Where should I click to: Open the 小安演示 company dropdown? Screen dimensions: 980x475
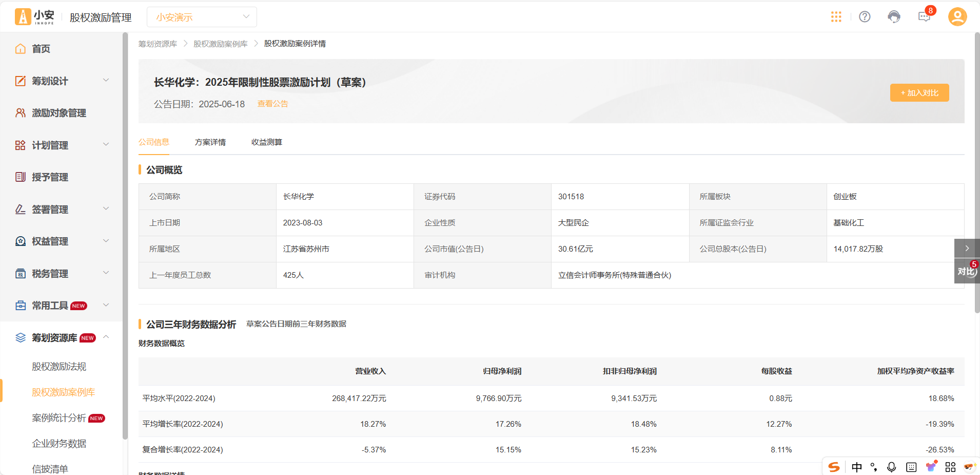[x=202, y=17]
